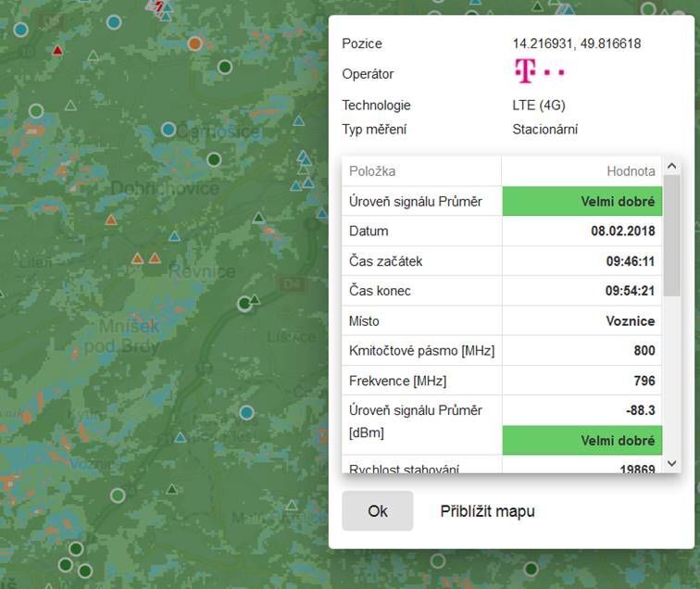Select blue circle marker south of Líšnice
This screenshot has height=589, width=700.
point(246,412)
